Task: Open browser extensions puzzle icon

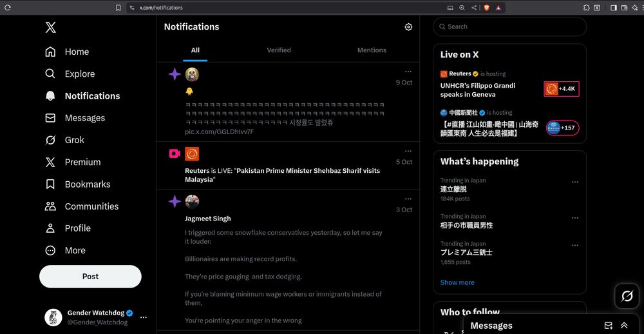Action: click(x=587, y=7)
